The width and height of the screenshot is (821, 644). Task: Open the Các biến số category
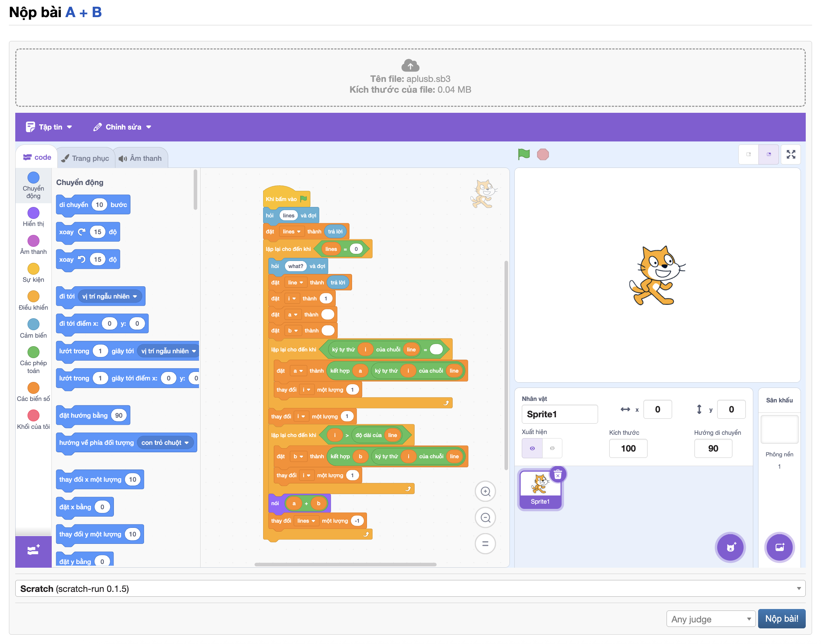(33, 392)
